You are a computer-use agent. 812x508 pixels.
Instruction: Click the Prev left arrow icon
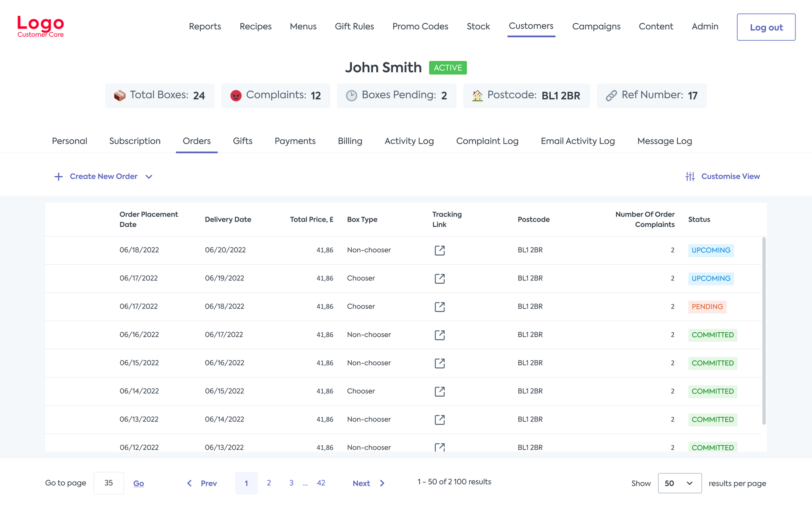tap(189, 483)
